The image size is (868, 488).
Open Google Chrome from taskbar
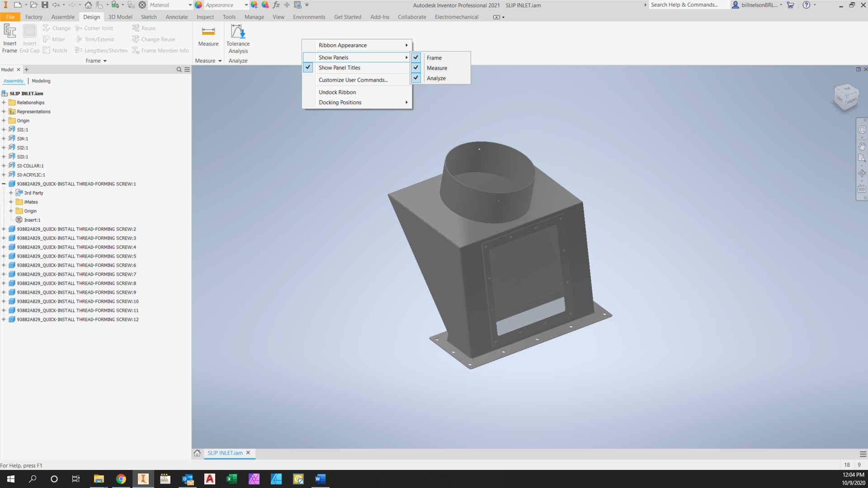point(121,479)
